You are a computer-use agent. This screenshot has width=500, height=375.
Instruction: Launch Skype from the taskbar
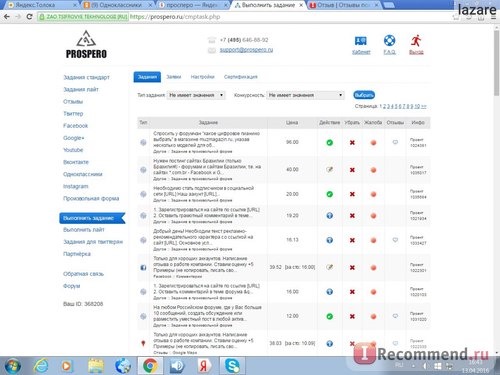[232, 366]
